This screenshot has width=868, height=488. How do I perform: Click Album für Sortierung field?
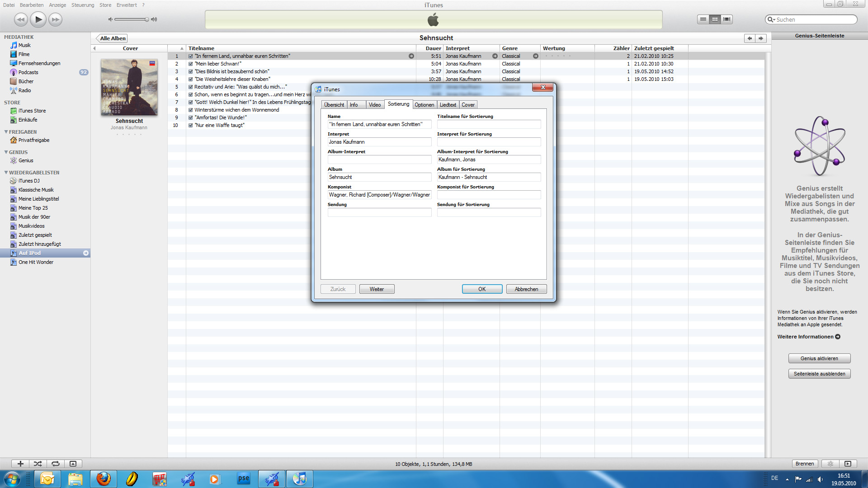[x=489, y=177]
